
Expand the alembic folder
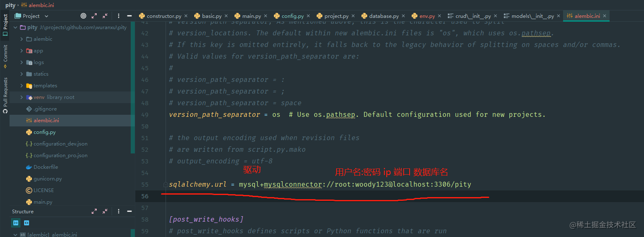click(x=22, y=39)
